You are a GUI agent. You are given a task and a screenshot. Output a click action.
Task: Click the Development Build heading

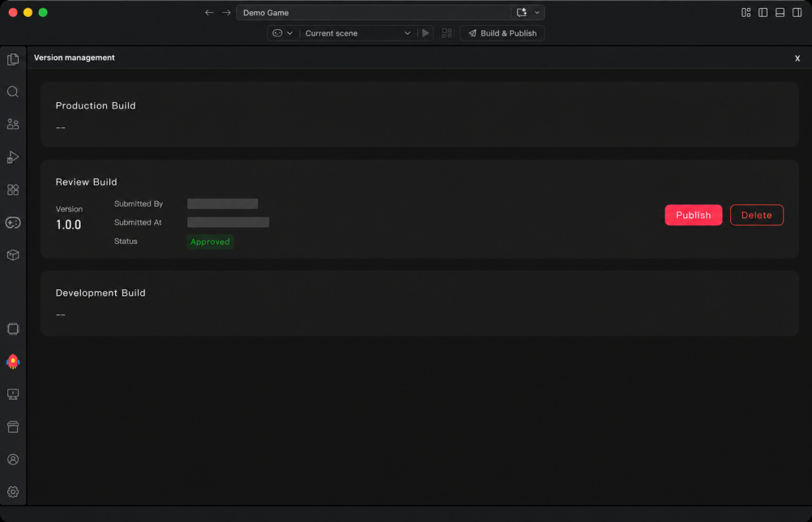100,293
